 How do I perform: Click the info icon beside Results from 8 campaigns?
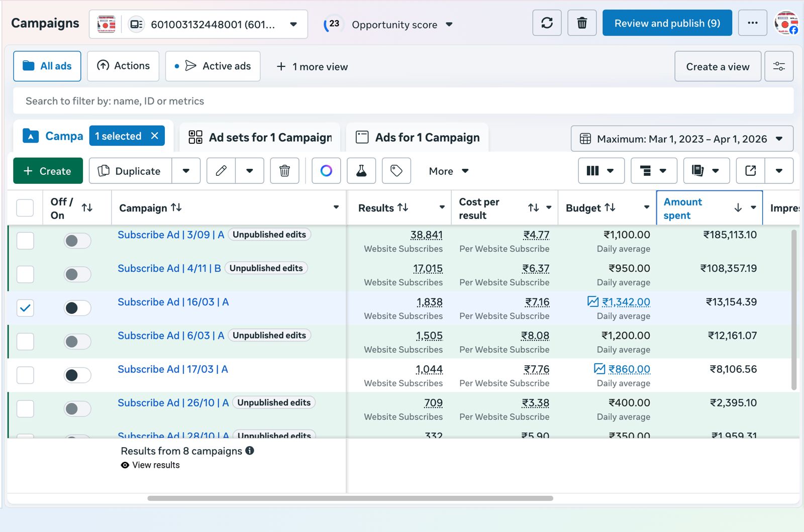click(x=250, y=451)
